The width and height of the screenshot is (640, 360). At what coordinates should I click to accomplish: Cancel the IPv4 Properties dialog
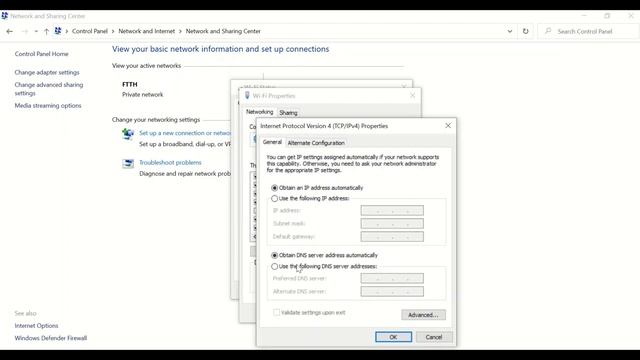(x=433, y=337)
